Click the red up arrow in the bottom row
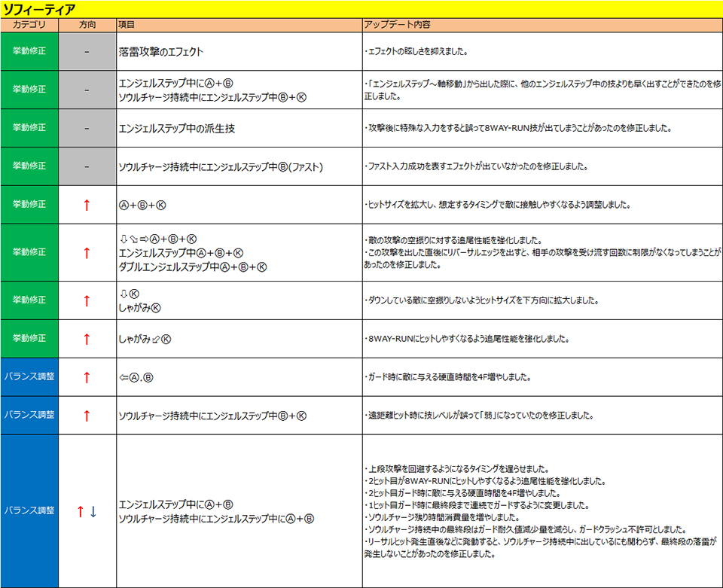 pyautogui.click(x=80, y=512)
